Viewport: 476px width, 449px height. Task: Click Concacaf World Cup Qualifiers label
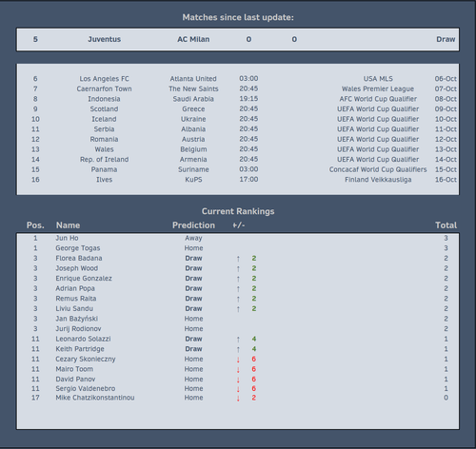378,169
